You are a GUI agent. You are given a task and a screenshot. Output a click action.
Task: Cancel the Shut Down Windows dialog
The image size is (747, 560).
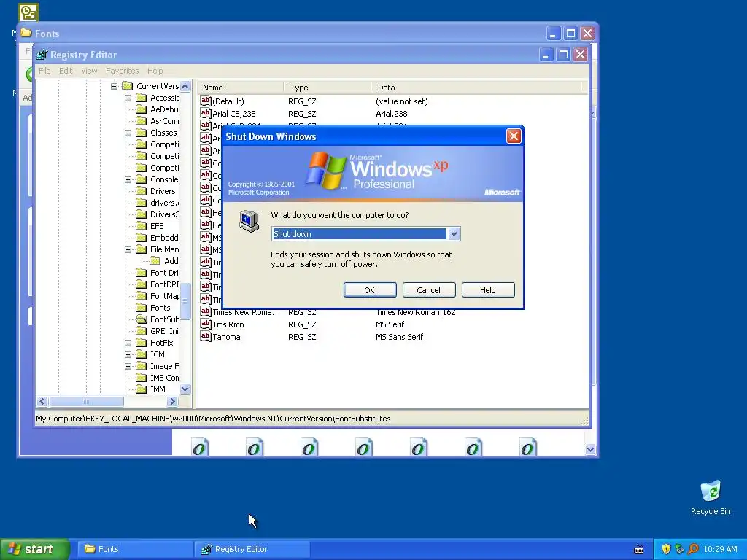[429, 290]
